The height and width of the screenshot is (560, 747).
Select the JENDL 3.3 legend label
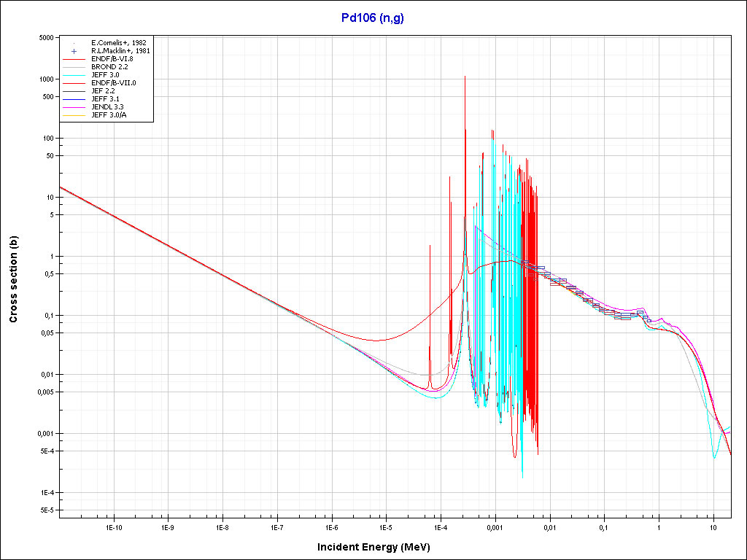pyautogui.click(x=107, y=107)
